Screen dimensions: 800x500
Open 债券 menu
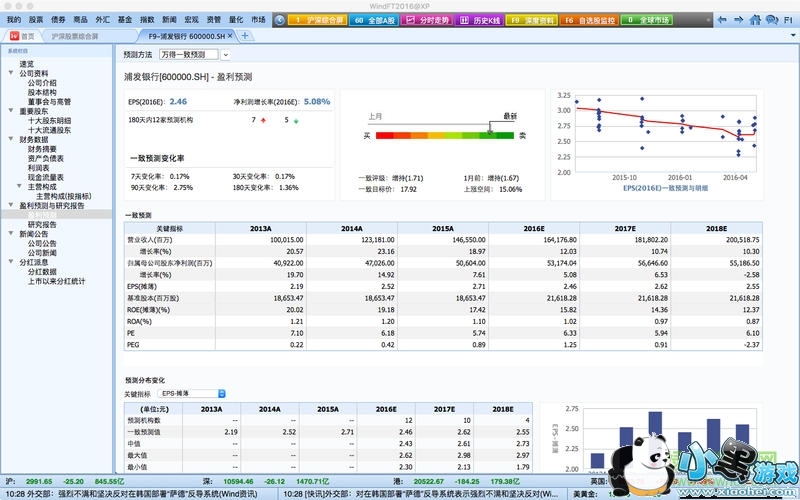point(58,19)
